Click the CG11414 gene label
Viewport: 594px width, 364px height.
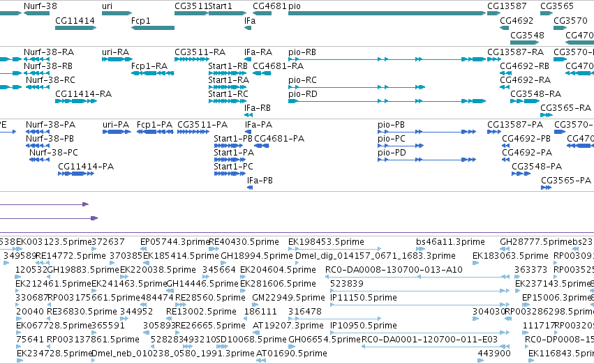[75, 20]
